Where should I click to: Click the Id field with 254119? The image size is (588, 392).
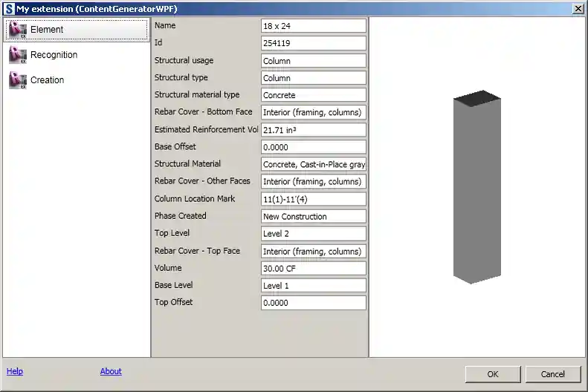(x=313, y=43)
